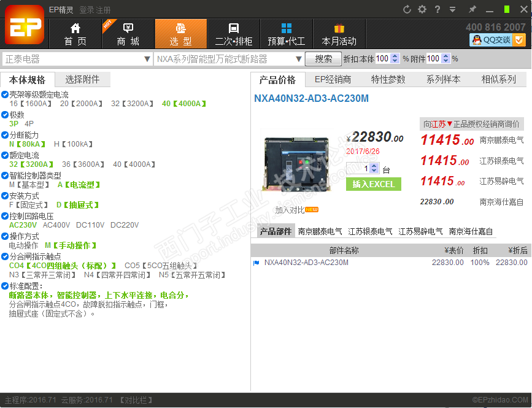Image resolution: width=532 pixels, height=408 pixels.
Task: Select frame size 32【3200A】
Action: click(133, 104)
